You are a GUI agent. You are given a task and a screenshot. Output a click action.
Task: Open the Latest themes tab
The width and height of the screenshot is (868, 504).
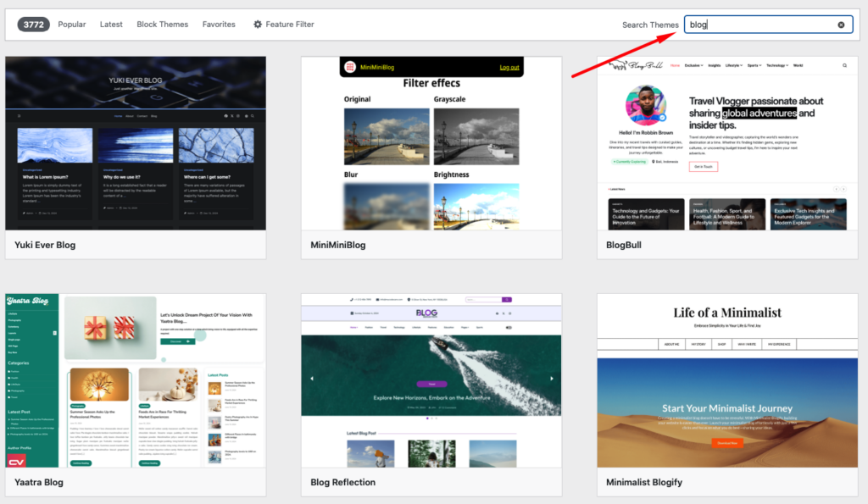pos(111,25)
